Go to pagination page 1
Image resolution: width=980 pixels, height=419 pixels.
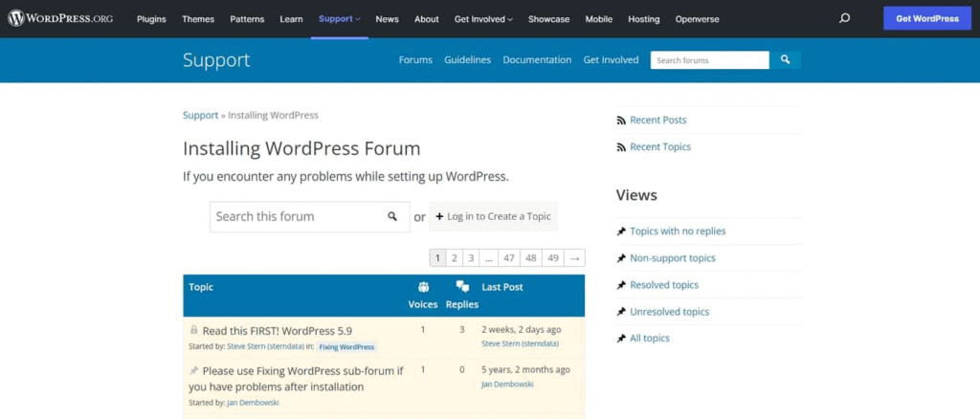[437, 258]
